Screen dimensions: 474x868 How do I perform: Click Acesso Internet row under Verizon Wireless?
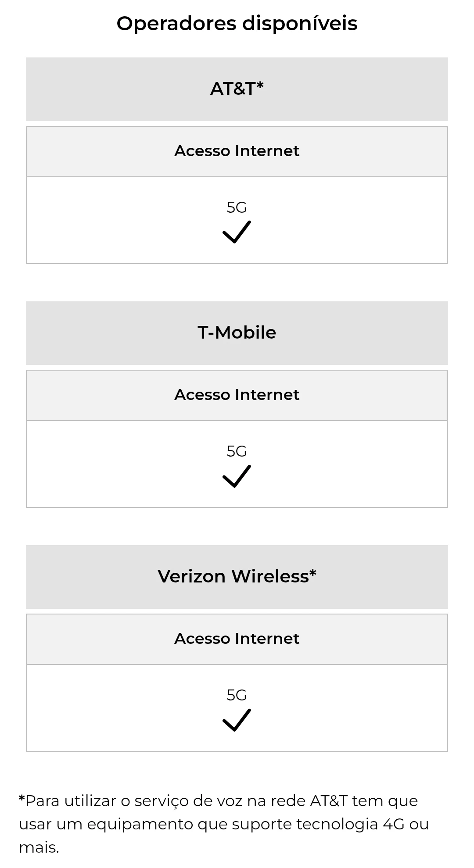coord(237,639)
